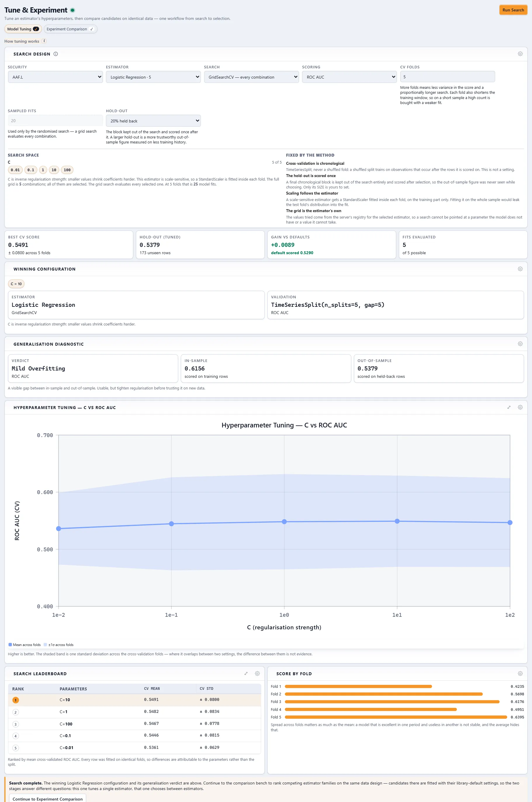Open Search Leaderboard settings gear
Viewport: 532px width, 802px height.
click(x=257, y=674)
